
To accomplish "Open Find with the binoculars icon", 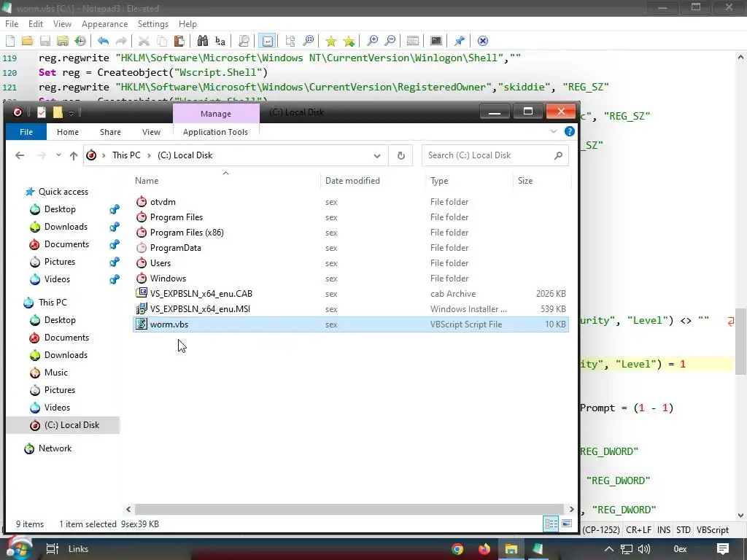I will 203,41.
